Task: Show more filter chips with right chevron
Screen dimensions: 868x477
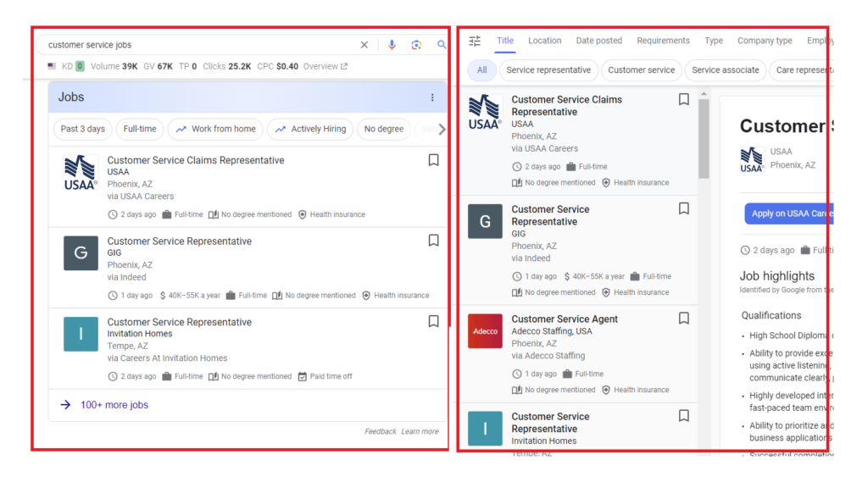Action: 441,130
